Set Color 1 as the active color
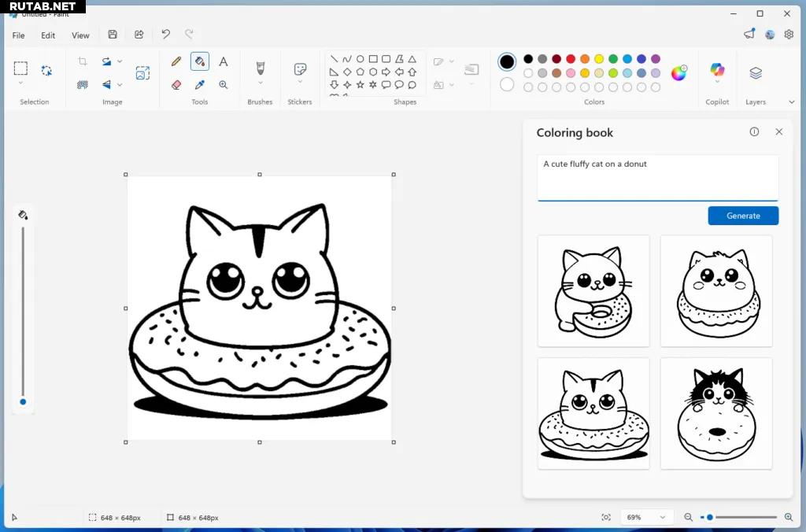806x532 pixels. tap(507, 62)
